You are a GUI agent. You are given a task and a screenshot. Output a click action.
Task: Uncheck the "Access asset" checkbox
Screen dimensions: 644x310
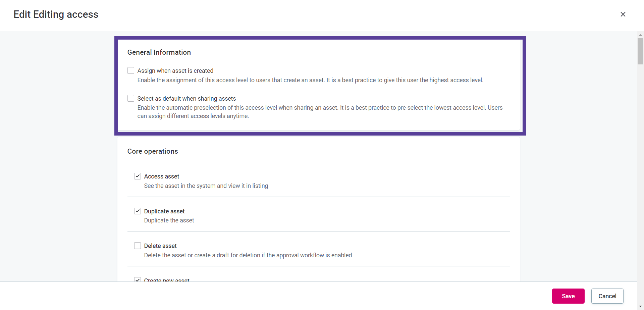pyautogui.click(x=138, y=176)
